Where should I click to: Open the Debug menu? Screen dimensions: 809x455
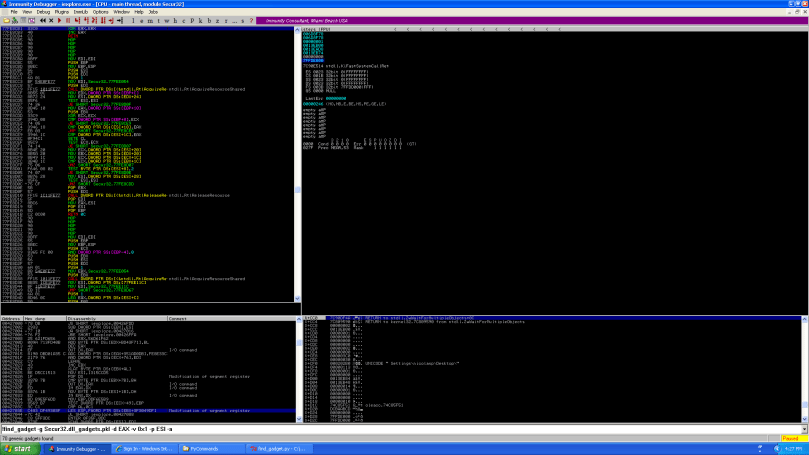pos(43,11)
